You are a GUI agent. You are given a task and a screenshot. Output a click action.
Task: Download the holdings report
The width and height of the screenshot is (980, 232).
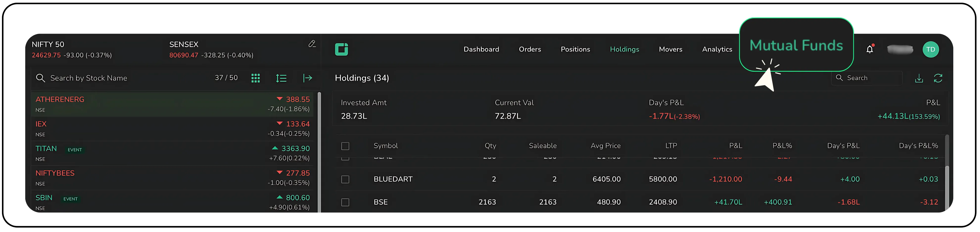tap(919, 78)
